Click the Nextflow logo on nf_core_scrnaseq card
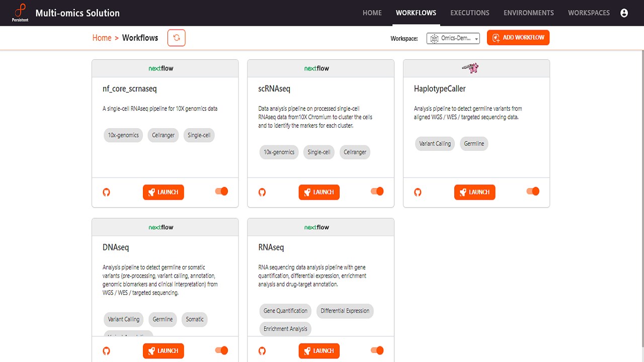This screenshot has height=362, width=644. tap(161, 68)
